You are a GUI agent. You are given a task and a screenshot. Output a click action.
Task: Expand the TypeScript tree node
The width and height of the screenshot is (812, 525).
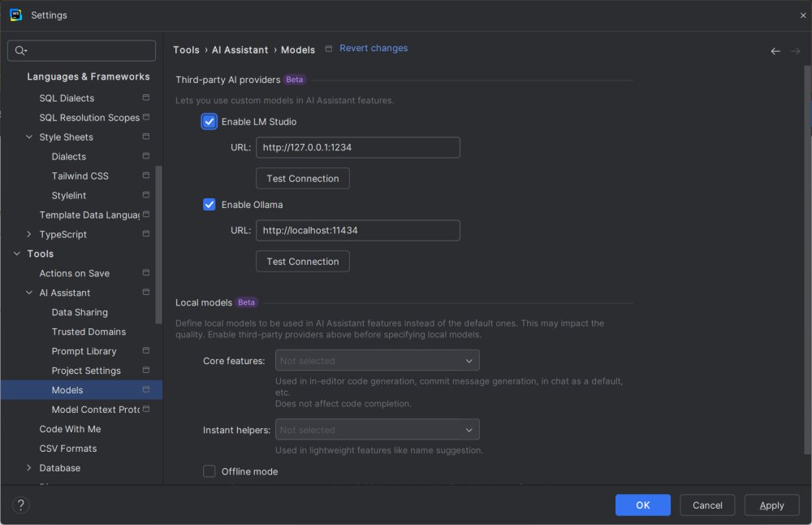[29, 234]
